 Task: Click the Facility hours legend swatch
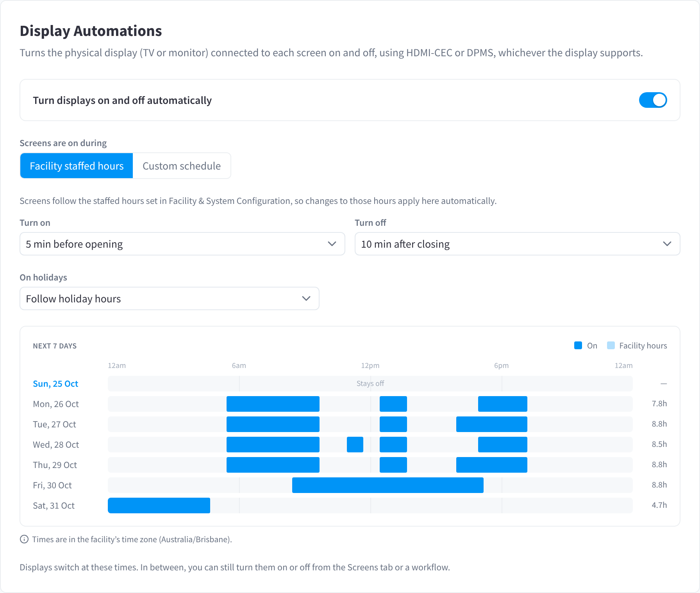tap(611, 345)
